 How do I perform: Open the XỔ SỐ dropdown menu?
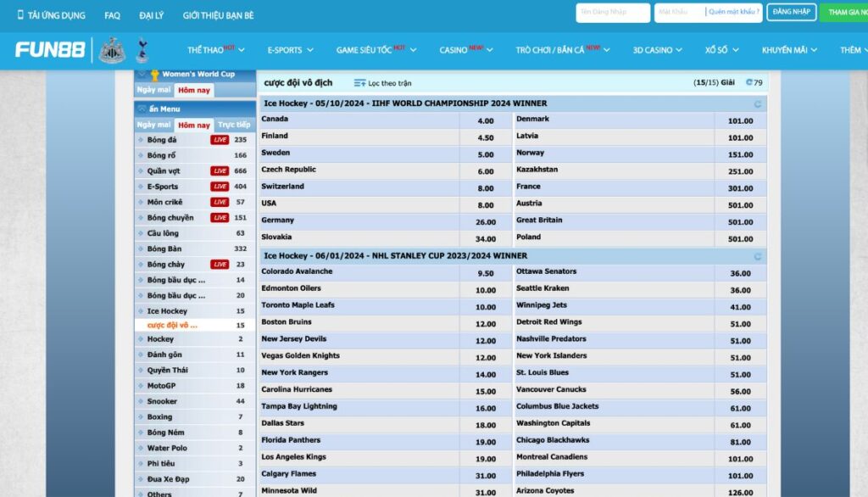tap(722, 50)
